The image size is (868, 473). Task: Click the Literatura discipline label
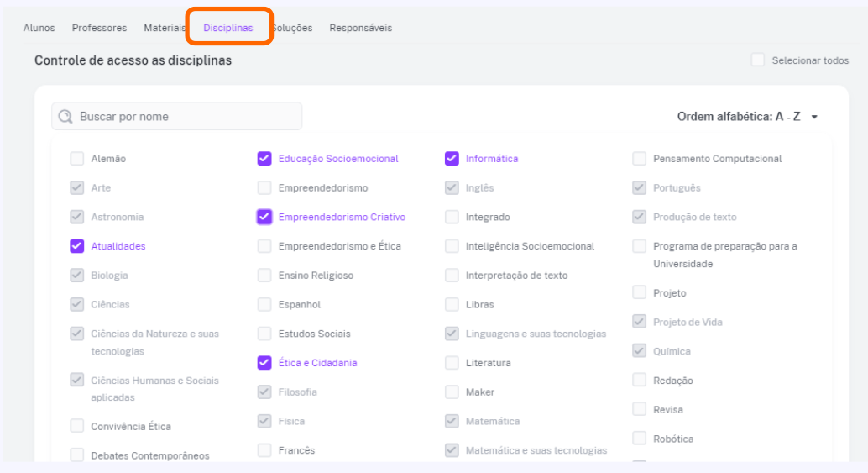488,363
